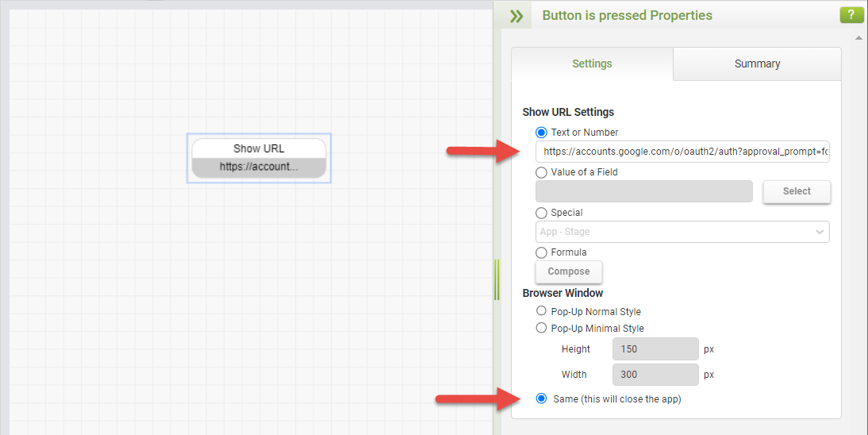Image resolution: width=868 pixels, height=435 pixels.
Task: Click the Height value field
Action: (x=655, y=349)
